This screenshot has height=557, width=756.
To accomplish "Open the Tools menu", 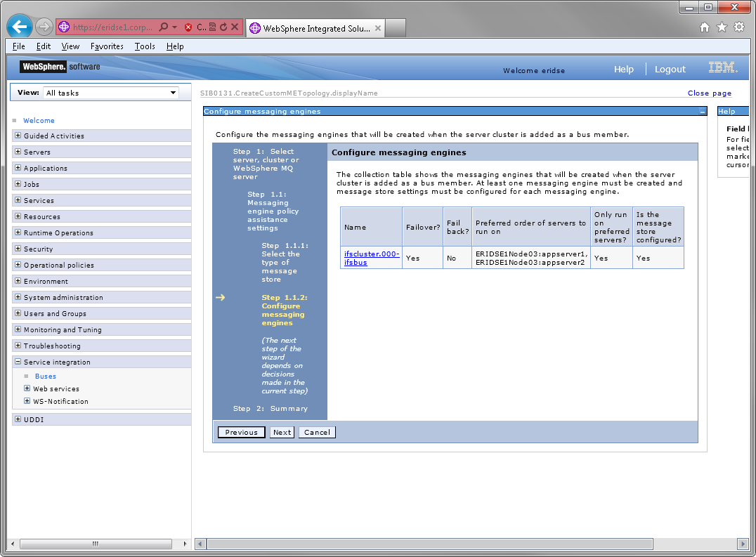I will click(x=145, y=46).
